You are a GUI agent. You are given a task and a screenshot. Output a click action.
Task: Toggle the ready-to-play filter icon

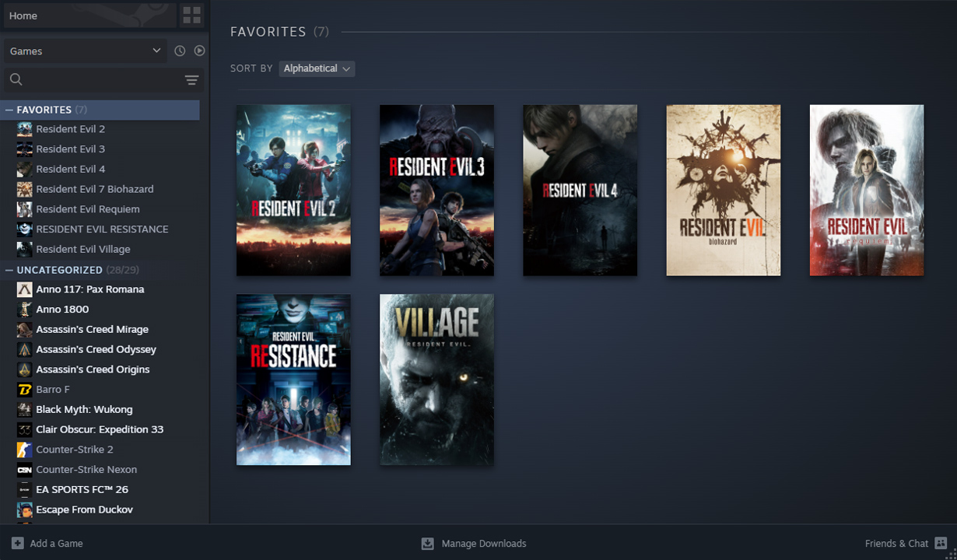199,51
